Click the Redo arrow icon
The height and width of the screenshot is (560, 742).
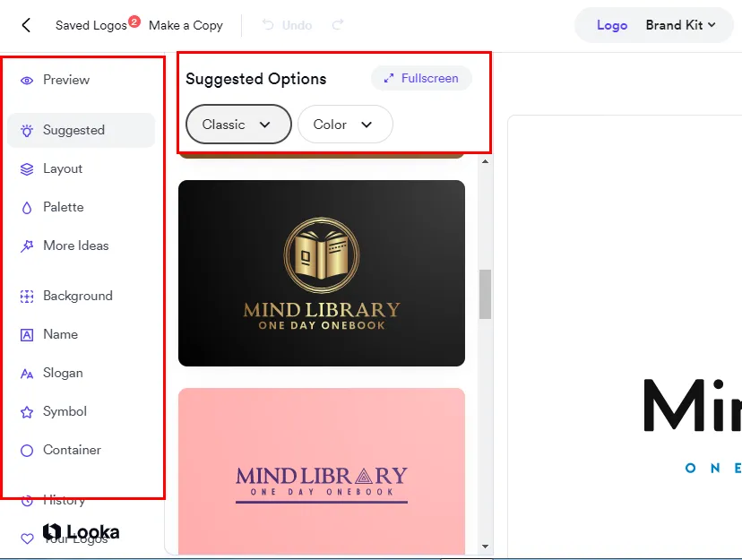click(338, 24)
